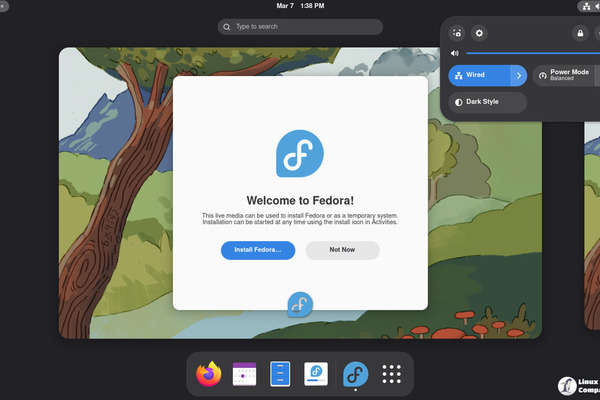Adjust the volume slider
600x400 pixels.
tap(530, 53)
